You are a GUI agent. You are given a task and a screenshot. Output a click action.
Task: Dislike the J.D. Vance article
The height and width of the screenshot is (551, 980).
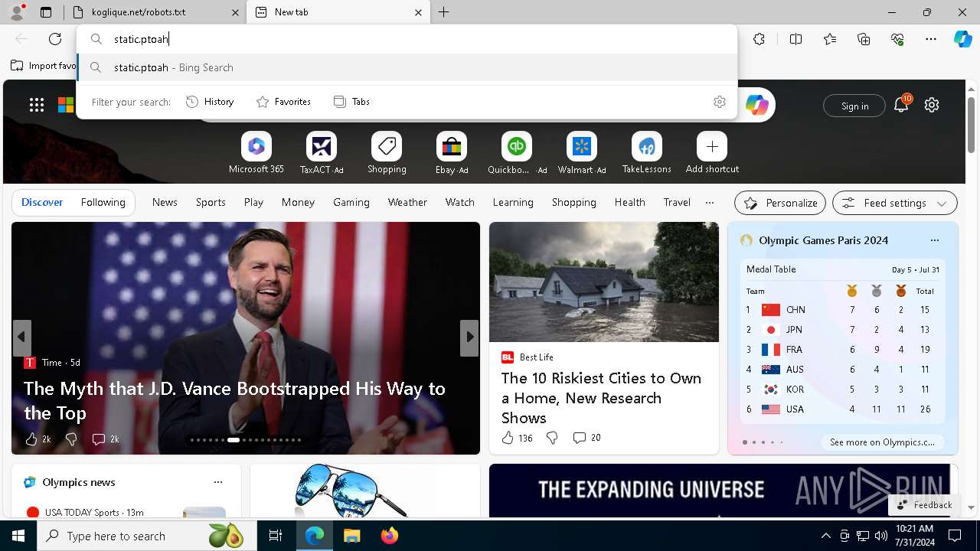71,439
